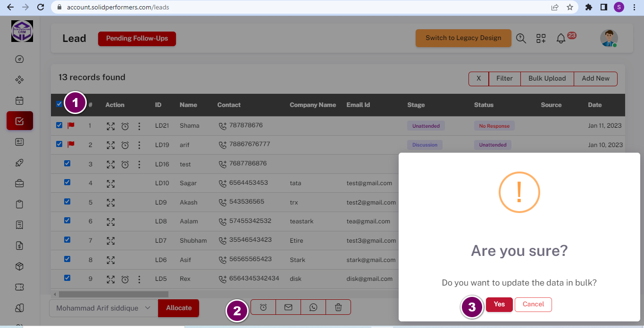Set follow-up alarm for Shama row

[125, 126]
